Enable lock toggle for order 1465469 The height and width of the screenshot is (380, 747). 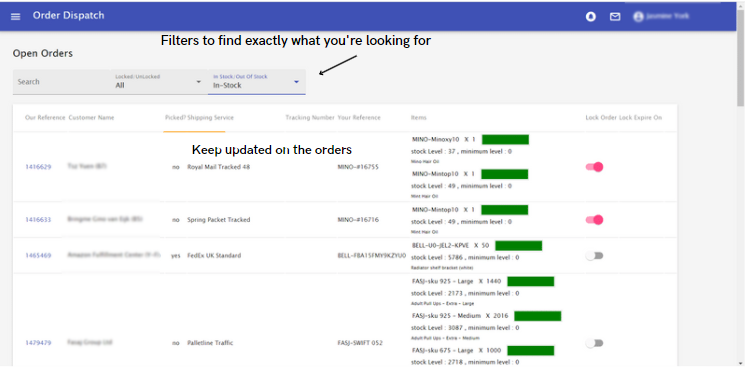595,256
